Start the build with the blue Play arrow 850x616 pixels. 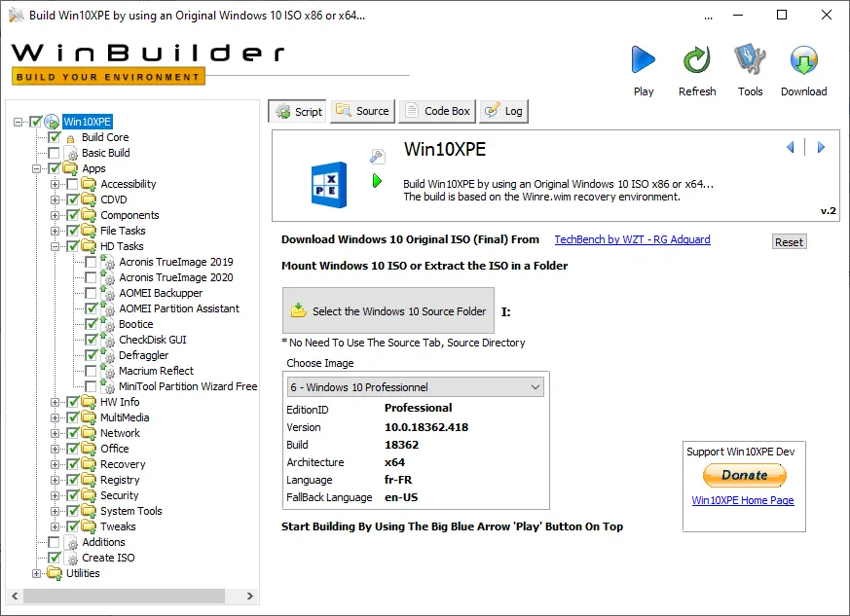coord(643,59)
